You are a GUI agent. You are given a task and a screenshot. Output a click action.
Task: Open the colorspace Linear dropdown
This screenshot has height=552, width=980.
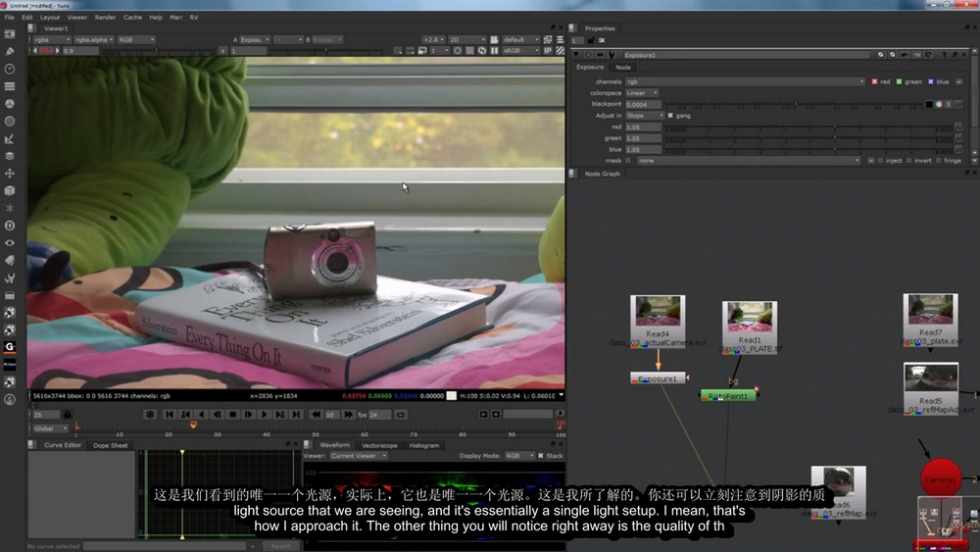(642, 93)
